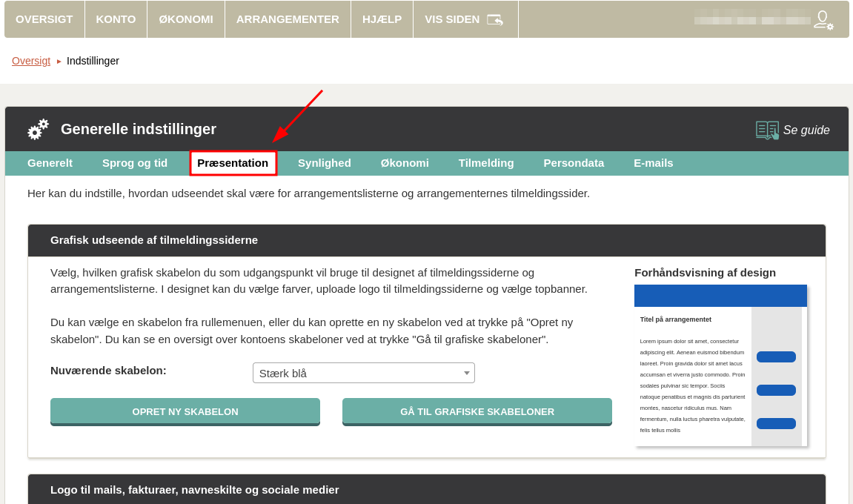The height and width of the screenshot is (504, 853).
Task: Open the Se guide book icon
Action: (767, 130)
